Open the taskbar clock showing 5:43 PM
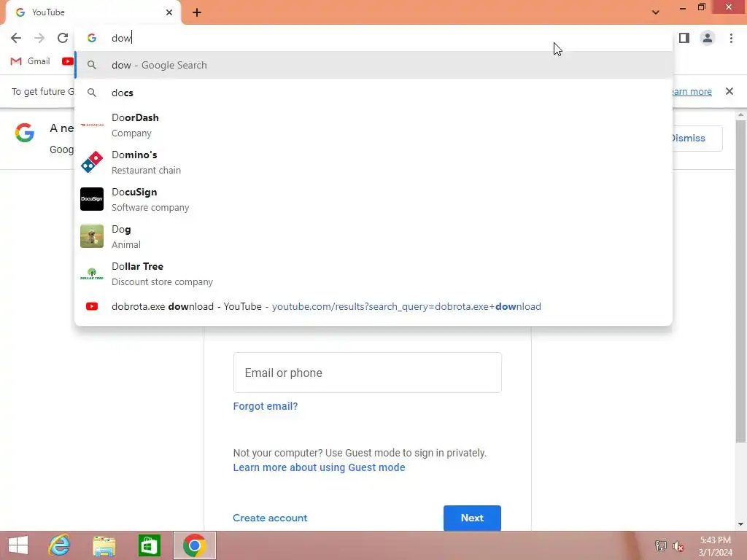 pos(715,546)
